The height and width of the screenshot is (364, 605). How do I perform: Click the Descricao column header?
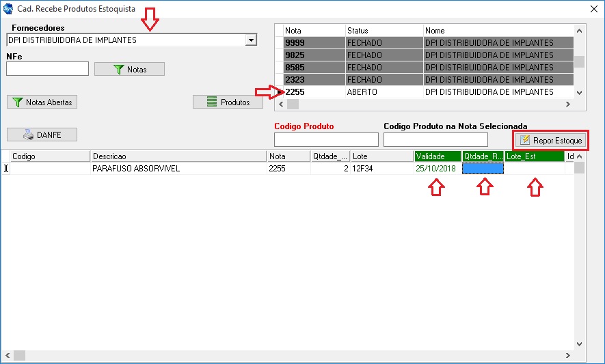point(178,156)
